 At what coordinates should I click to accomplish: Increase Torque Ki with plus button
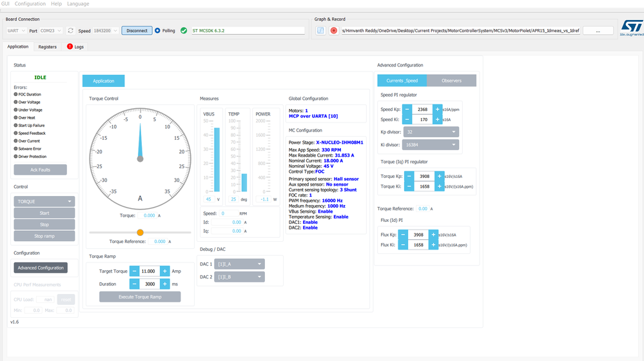[440, 186]
